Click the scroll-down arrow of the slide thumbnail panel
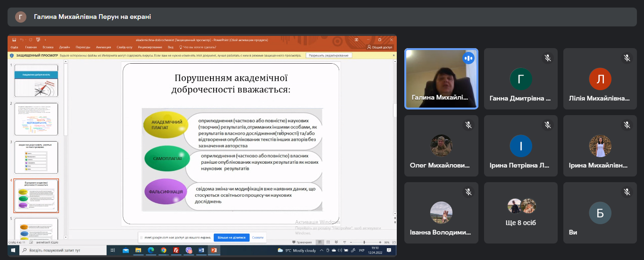Screen dimensions: 644x260 [x=66, y=237]
